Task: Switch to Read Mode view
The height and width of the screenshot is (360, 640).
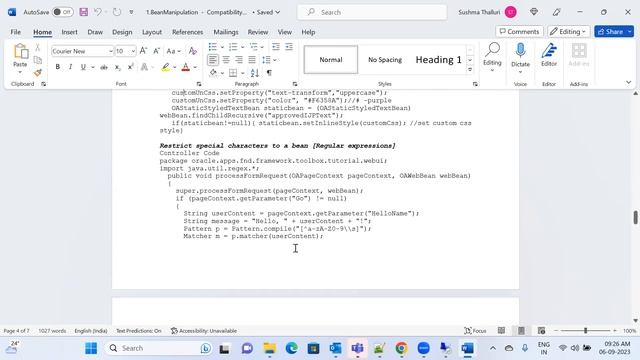Action: pyautogui.click(x=501, y=331)
